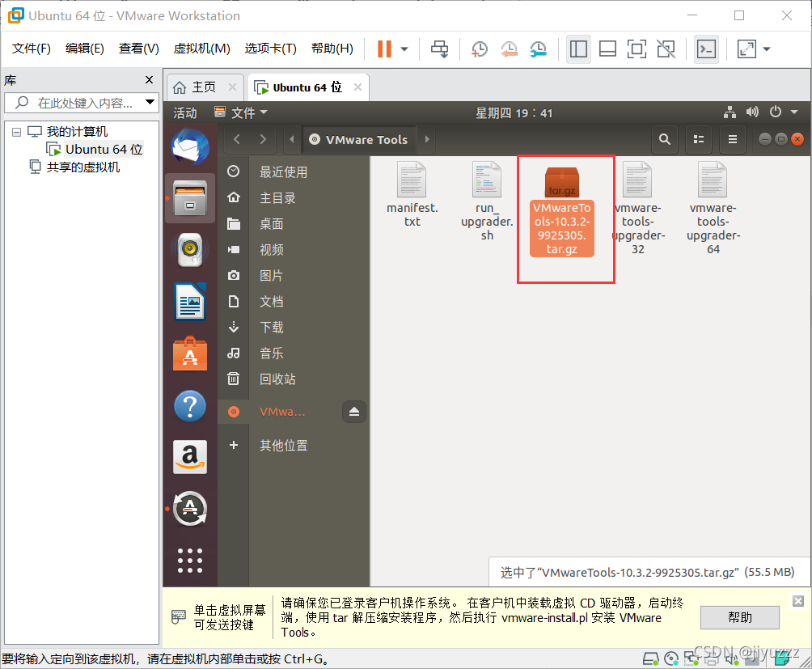Image resolution: width=812 pixels, height=669 pixels.
Task: Send Ctrl+Alt+Del to the guest
Action: 439,49
